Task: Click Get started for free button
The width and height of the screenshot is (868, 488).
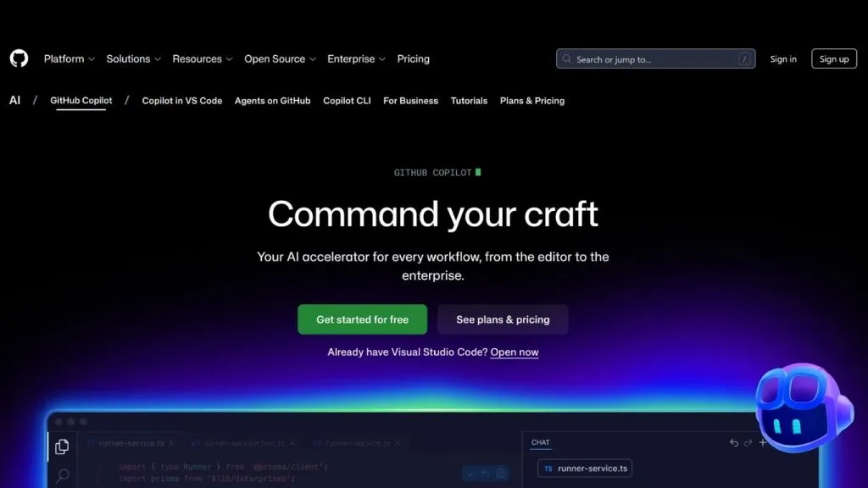Action: tap(362, 319)
